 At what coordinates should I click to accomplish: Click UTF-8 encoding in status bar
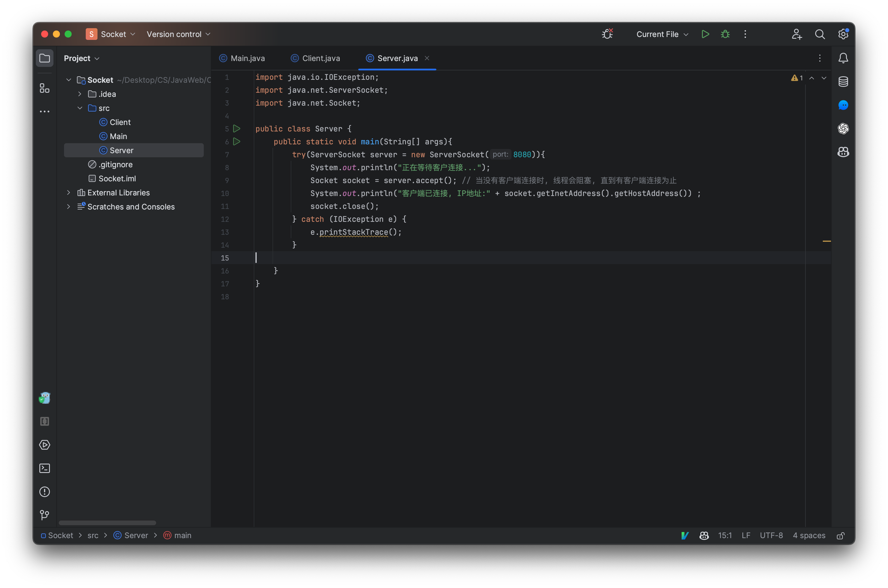tap(771, 535)
